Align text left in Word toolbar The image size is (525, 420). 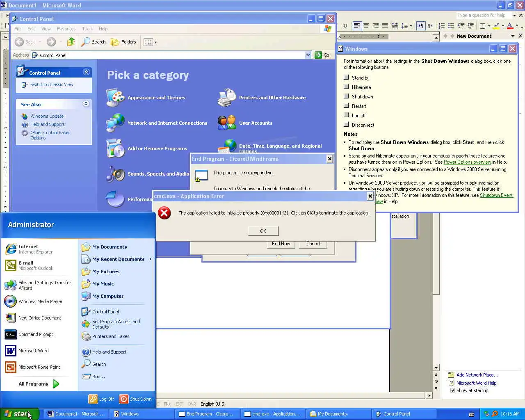coord(357,26)
